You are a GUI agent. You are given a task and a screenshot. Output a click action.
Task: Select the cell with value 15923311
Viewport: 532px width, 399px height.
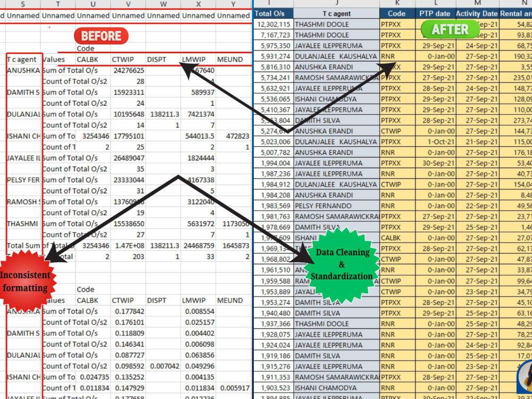pyautogui.click(x=129, y=92)
